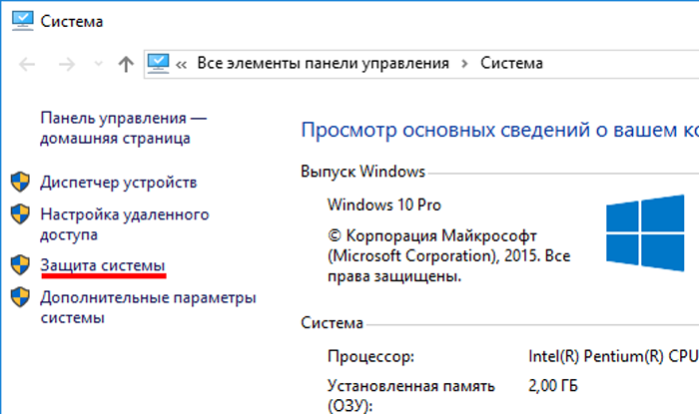Open recent locations dropdown arrow
Viewport: 699px width, 414px height.
pos(99,64)
